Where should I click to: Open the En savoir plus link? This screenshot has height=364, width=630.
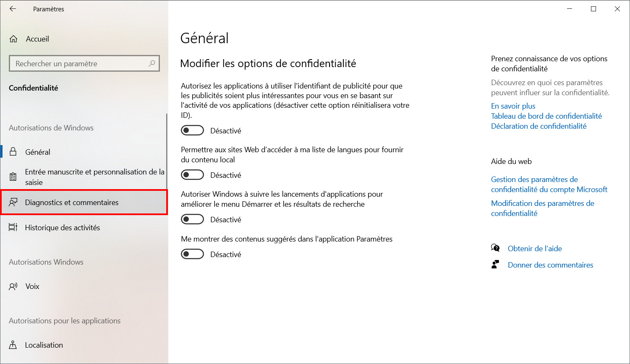click(x=513, y=106)
